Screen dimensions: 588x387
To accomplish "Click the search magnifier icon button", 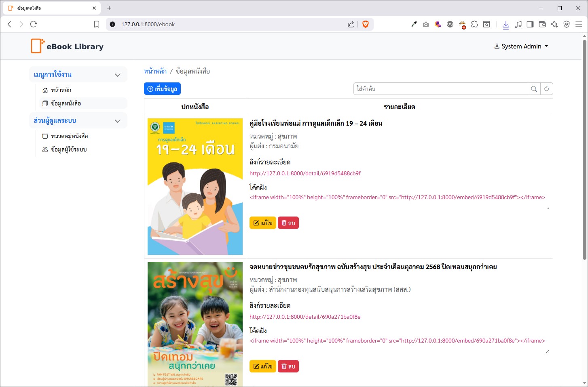I will 534,89.
